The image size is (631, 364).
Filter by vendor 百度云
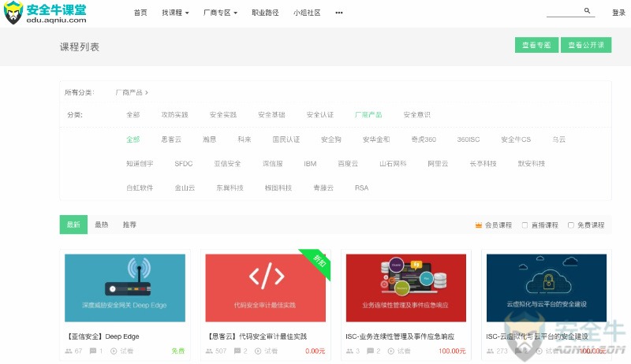348,164
